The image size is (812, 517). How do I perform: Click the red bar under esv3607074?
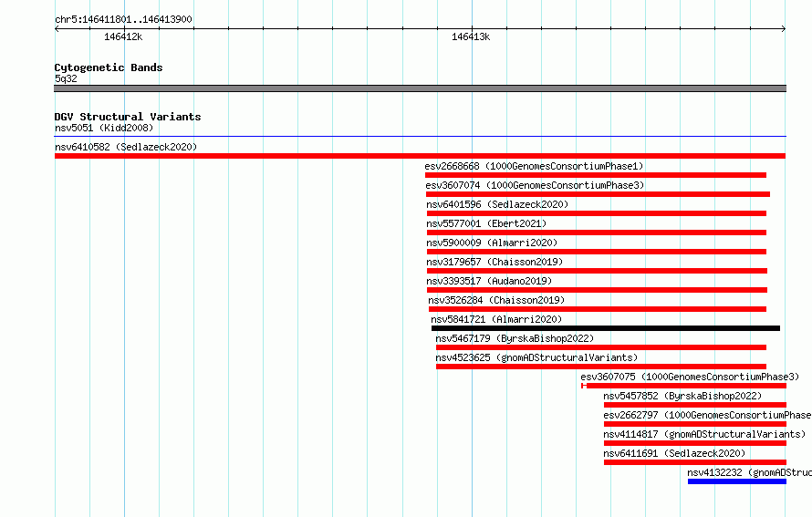[599, 194]
